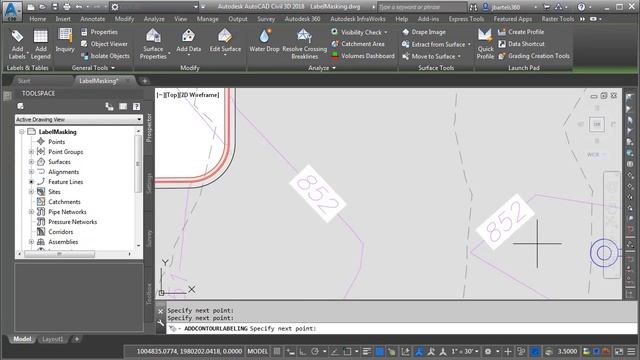Screen dimensions: 640x360
Task: Open the Raster Tools tab
Action: [558, 19]
